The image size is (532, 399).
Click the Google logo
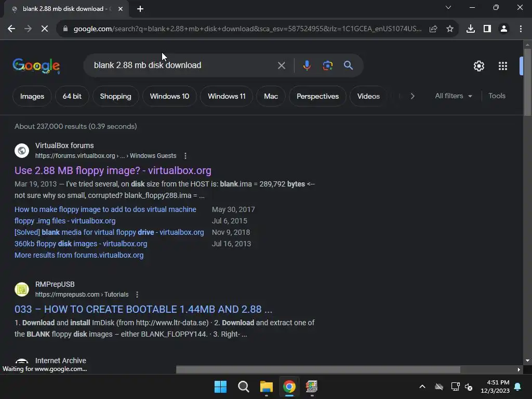[36, 66]
